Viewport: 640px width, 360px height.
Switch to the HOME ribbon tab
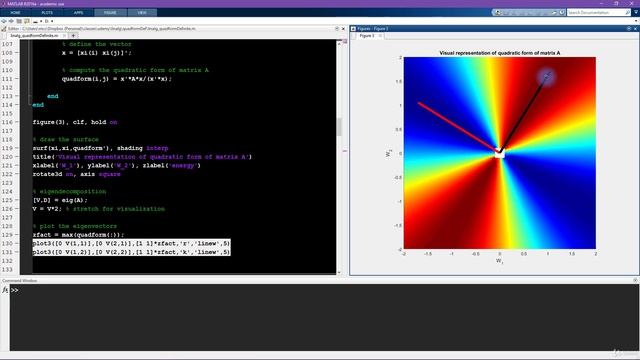coord(16,13)
